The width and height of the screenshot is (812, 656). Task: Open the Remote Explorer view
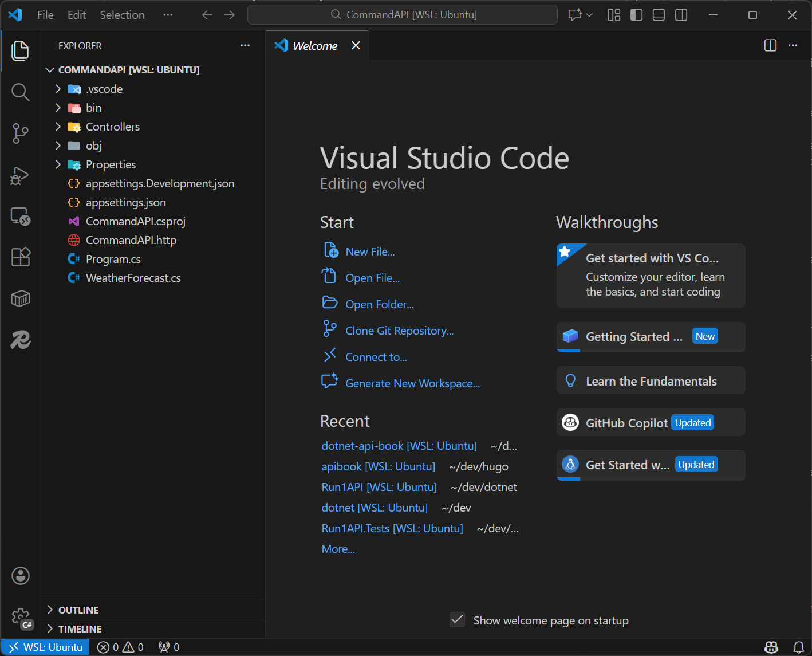coord(20,217)
